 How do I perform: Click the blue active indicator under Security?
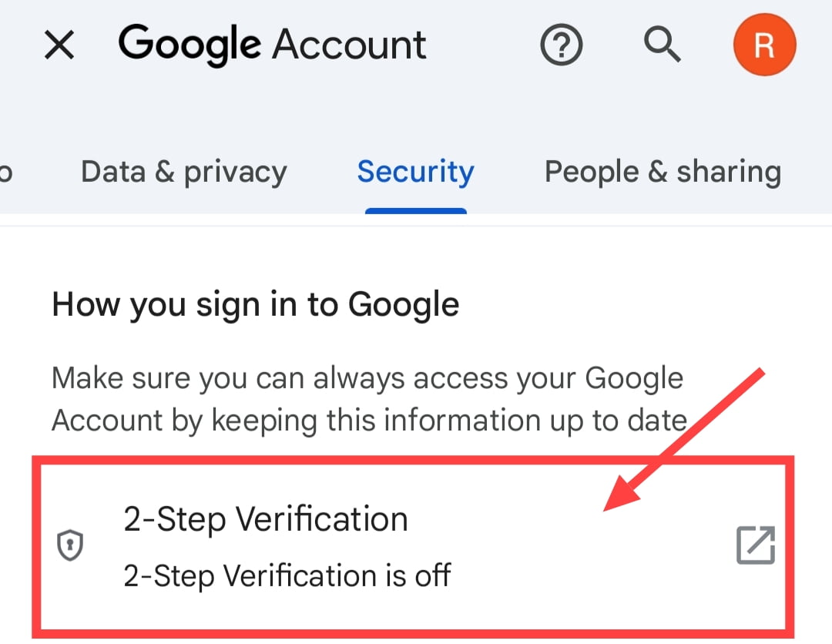(x=415, y=210)
